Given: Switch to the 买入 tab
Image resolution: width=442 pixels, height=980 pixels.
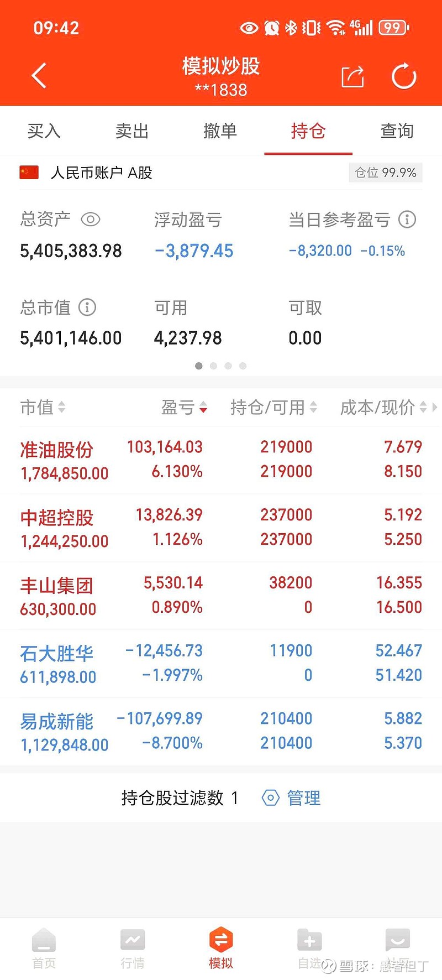Looking at the screenshot, I should pos(44,131).
